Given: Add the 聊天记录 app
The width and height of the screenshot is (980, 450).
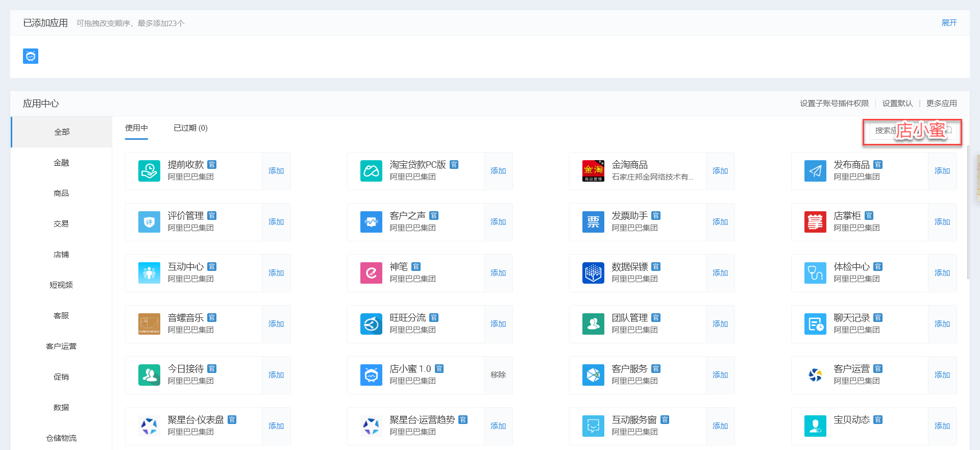Looking at the screenshot, I should click(942, 324).
